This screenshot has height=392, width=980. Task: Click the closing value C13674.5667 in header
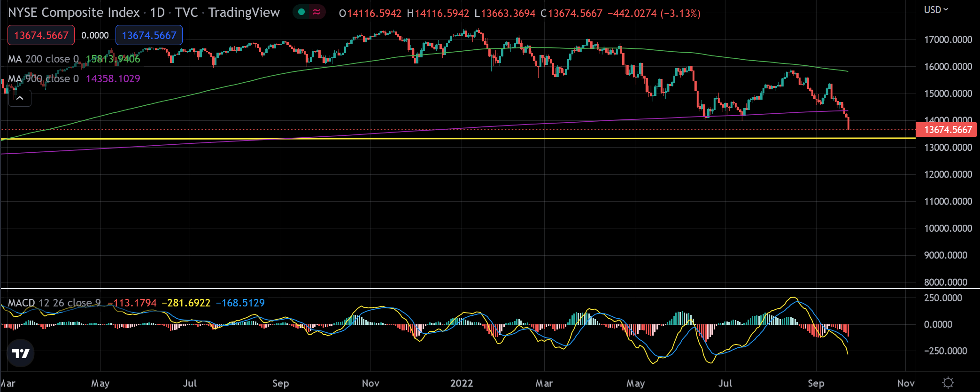pos(571,13)
